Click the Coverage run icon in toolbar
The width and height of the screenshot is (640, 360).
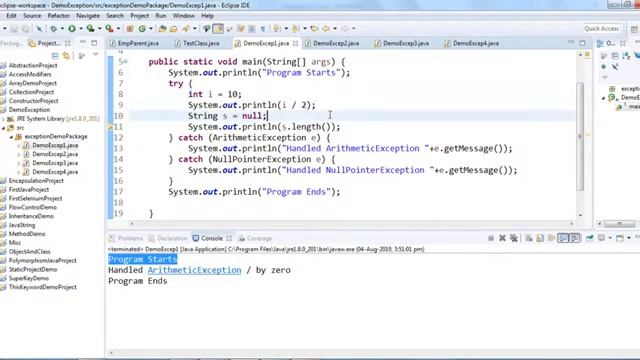pos(90,29)
